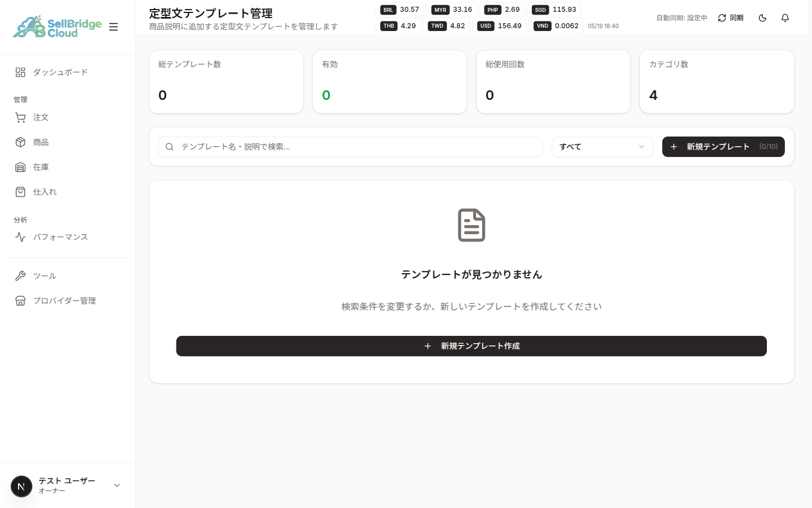Viewport: 812px width, 508px height.
Task: Go to 注文 page
Action: 68,117
